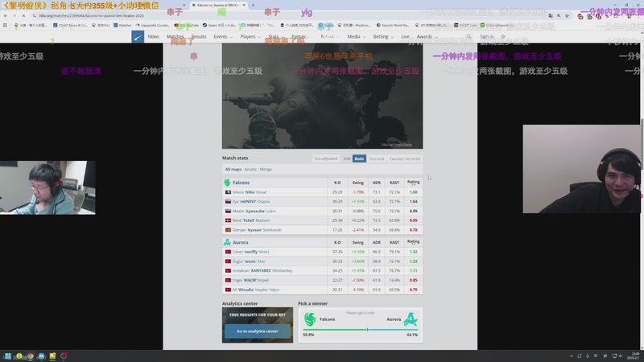Open René 'TeSeS' Madsen player profile

point(251,220)
